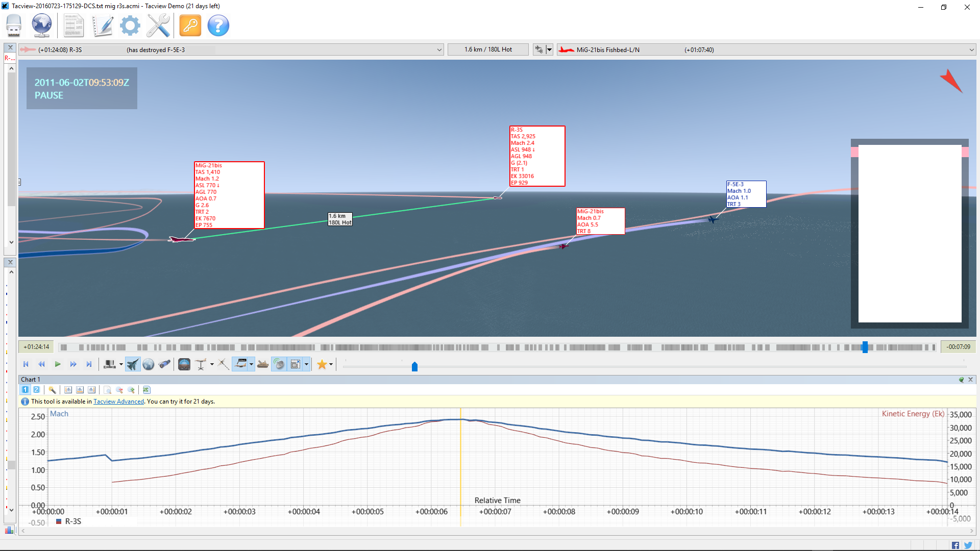
Task: Click the binoculars view icon
Action: click(164, 364)
